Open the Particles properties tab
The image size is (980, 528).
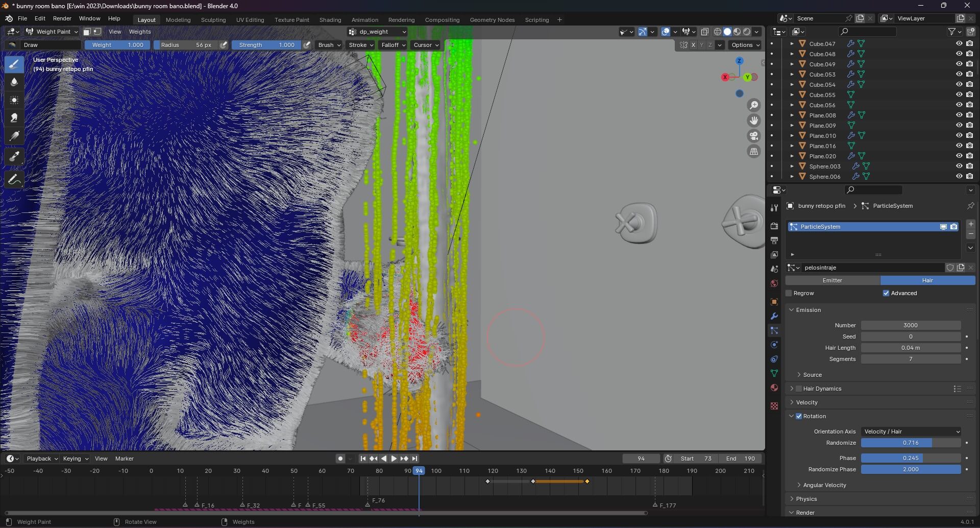[x=774, y=330]
